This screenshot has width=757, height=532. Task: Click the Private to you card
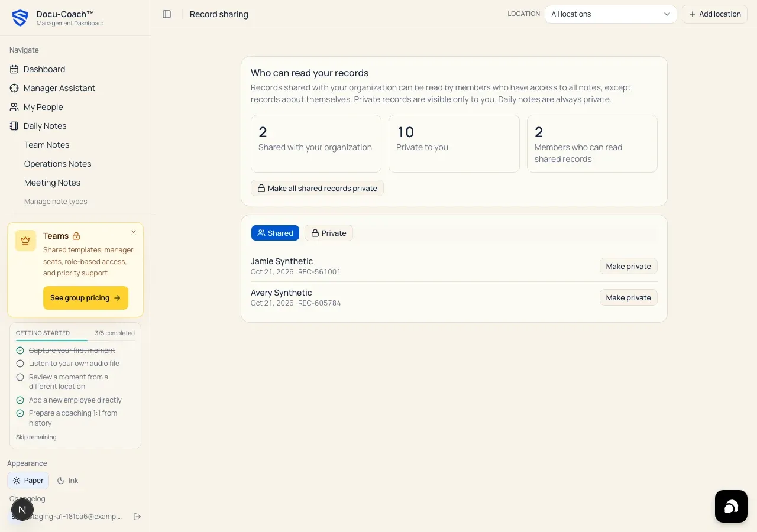(454, 144)
